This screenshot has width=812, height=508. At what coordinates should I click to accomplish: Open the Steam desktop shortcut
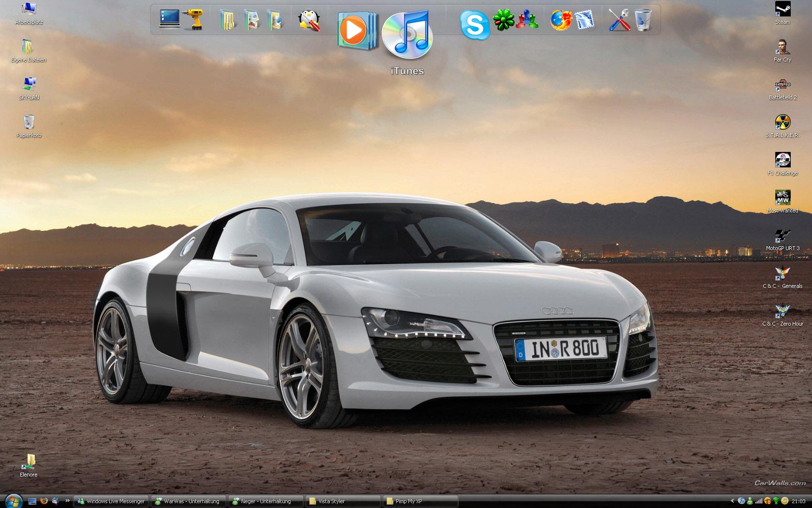(783, 10)
